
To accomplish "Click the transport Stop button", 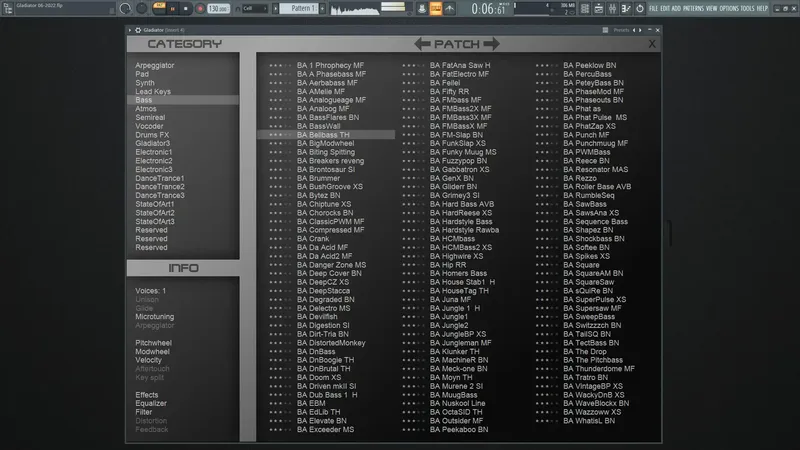I will point(186,9).
